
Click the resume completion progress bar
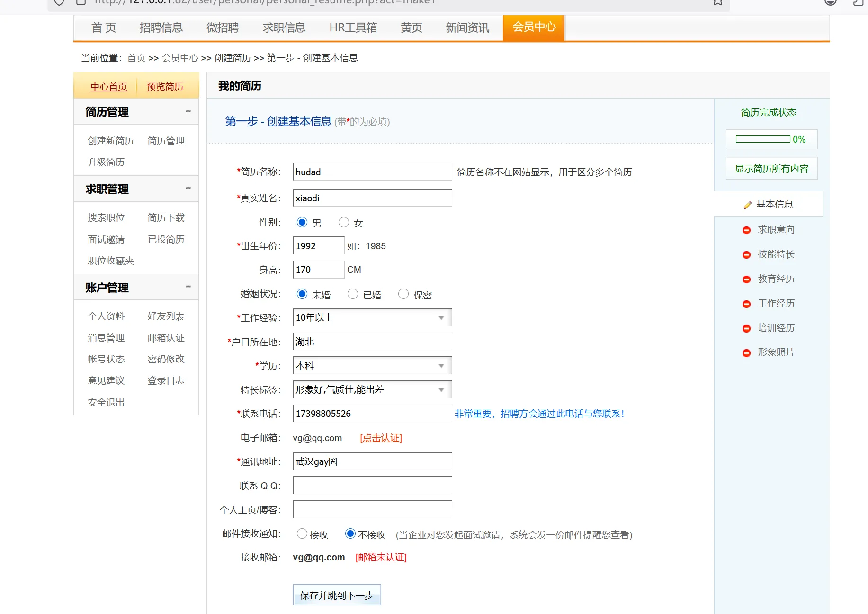[x=763, y=139]
